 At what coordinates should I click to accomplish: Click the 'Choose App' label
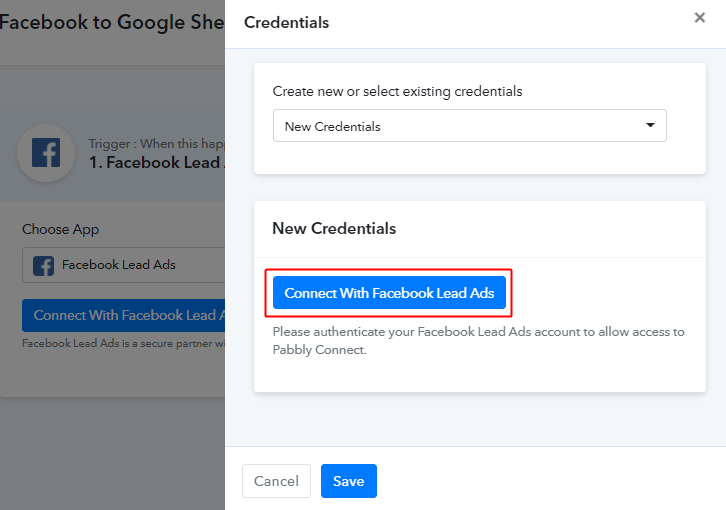point(61,229)
